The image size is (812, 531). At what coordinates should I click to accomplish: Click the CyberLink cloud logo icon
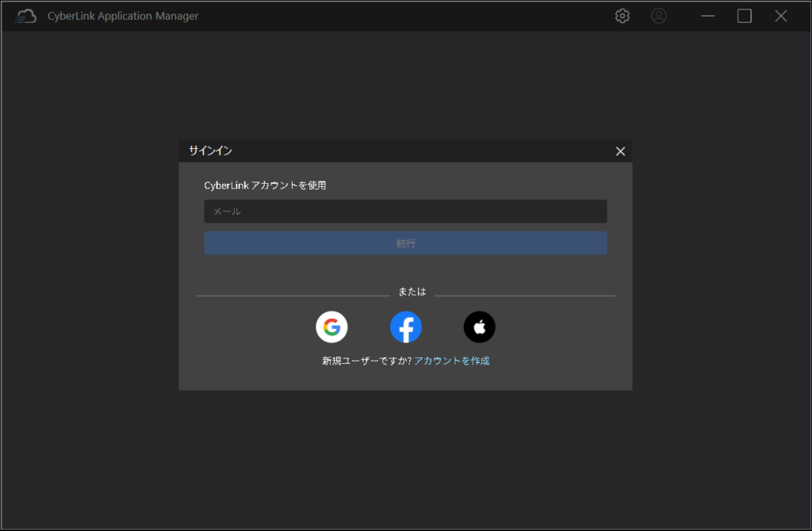pyautogui.click(x=26, y=16)
